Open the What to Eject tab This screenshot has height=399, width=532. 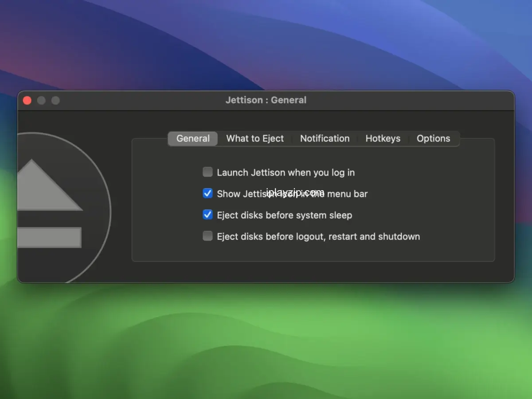(x=255, y=138)
